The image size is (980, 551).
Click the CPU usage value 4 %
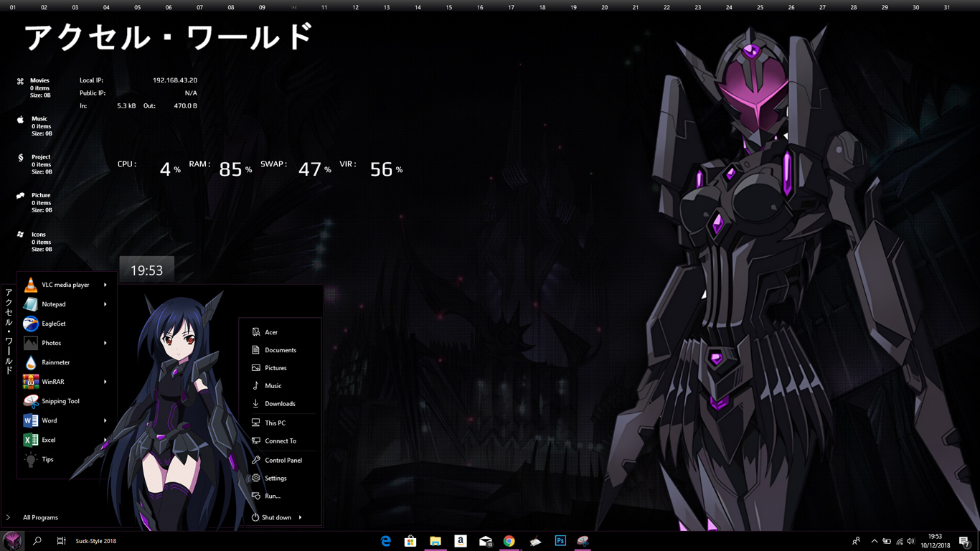click(x=170, y=169)
